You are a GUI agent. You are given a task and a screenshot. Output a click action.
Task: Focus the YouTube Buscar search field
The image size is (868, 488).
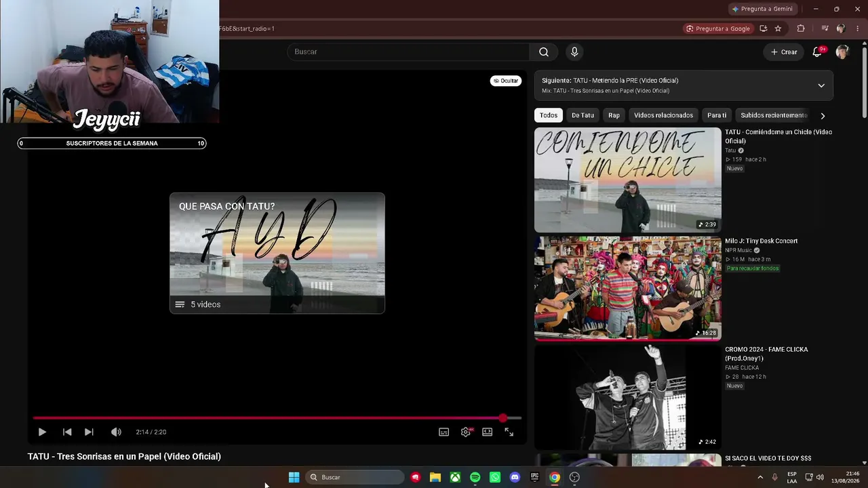click(x=408, y=52)
